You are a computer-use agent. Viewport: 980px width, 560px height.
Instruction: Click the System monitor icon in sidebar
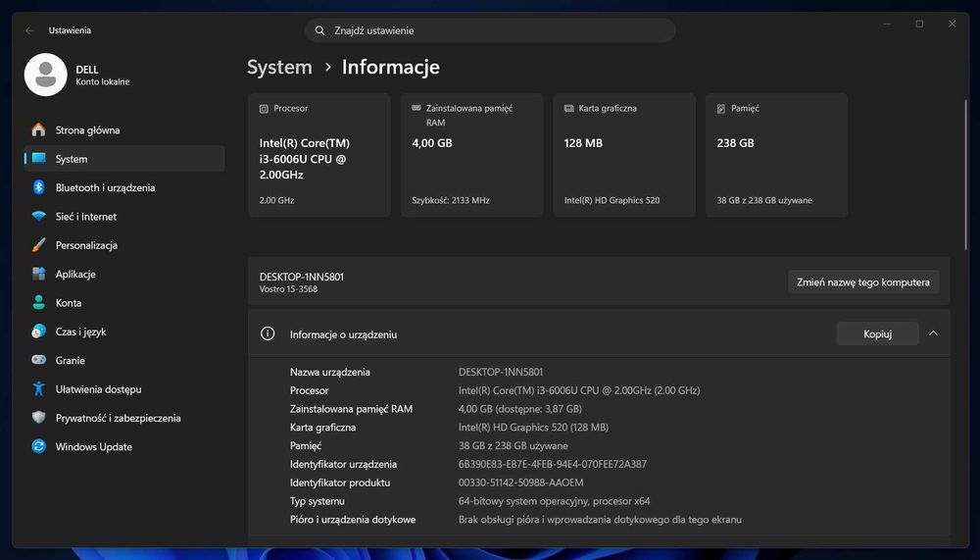39,158
